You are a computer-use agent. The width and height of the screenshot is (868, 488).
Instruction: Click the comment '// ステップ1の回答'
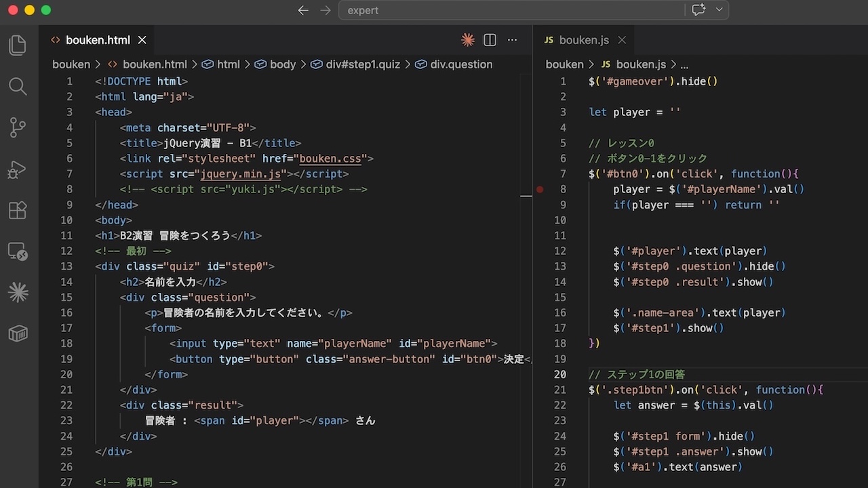pyautogui.click(x=637, y=374)
